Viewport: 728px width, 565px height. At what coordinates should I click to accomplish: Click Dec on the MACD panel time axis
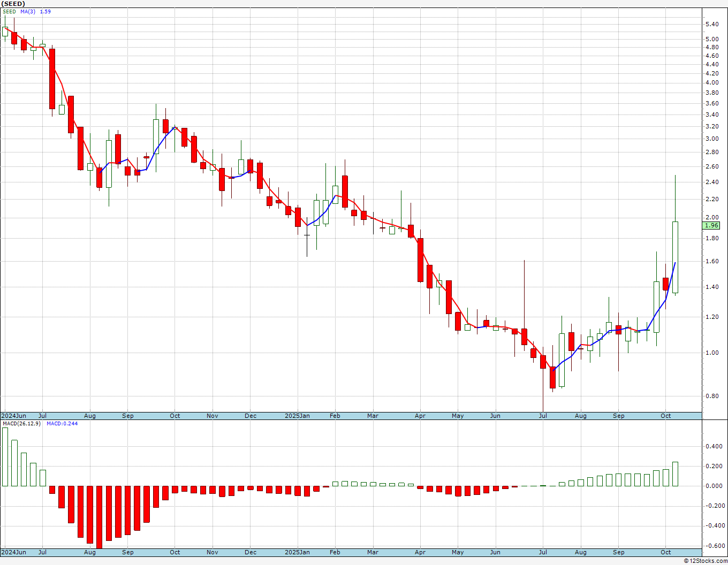[x=251, y=552]
